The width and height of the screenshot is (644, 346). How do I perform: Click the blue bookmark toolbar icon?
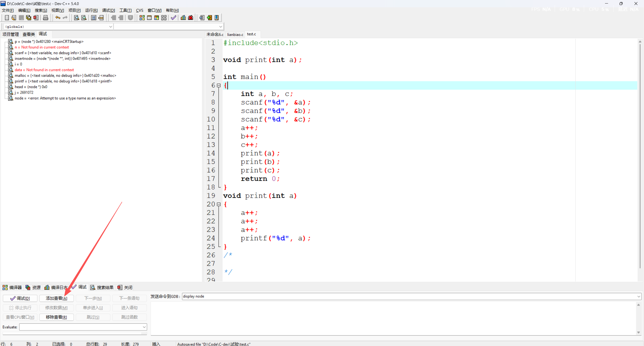[x=216, y=18]
